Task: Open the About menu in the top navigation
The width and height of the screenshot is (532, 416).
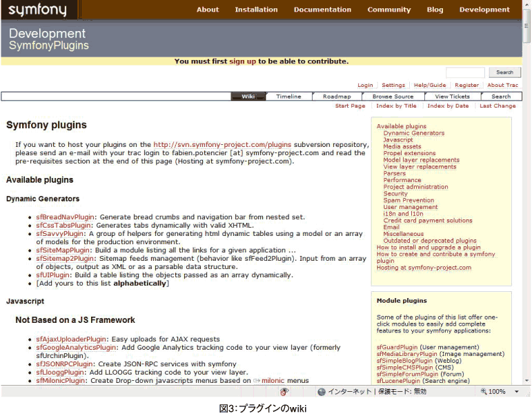Action: (x=208, y=10)
